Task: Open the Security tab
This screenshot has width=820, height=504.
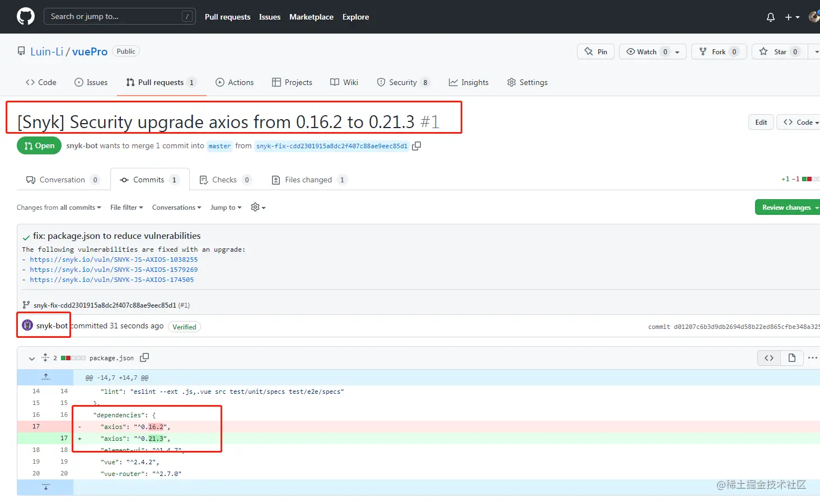Action: [403, 82]
